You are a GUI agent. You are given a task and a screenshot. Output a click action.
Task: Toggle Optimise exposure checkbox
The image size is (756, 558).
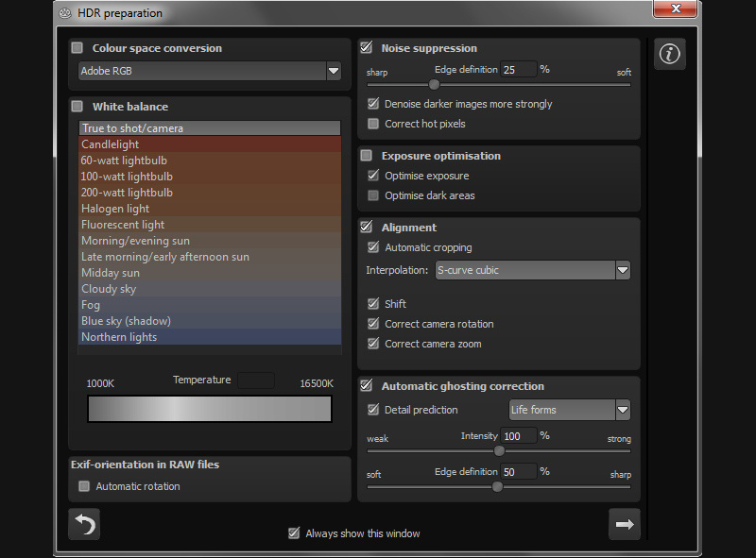pos(373,176)
